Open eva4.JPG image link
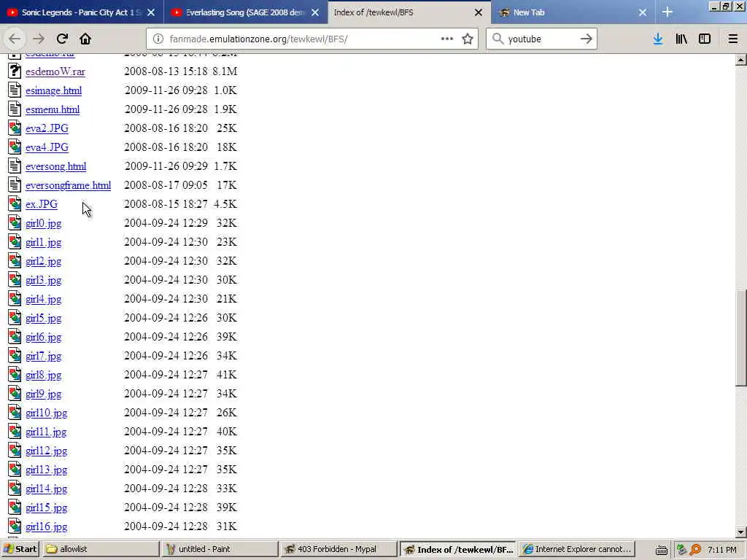Image resolution: width=747 pixels, height=560 pixels. 47,147
